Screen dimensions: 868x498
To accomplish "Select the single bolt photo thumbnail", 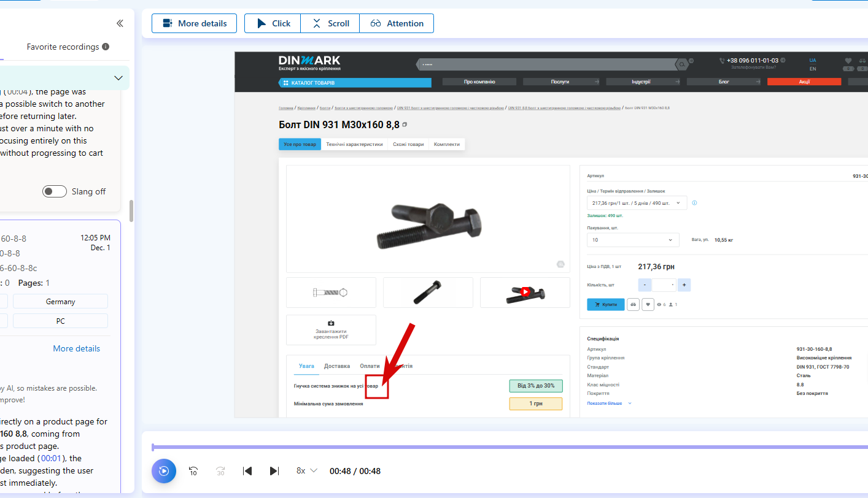I will click(x=428, y=293).
